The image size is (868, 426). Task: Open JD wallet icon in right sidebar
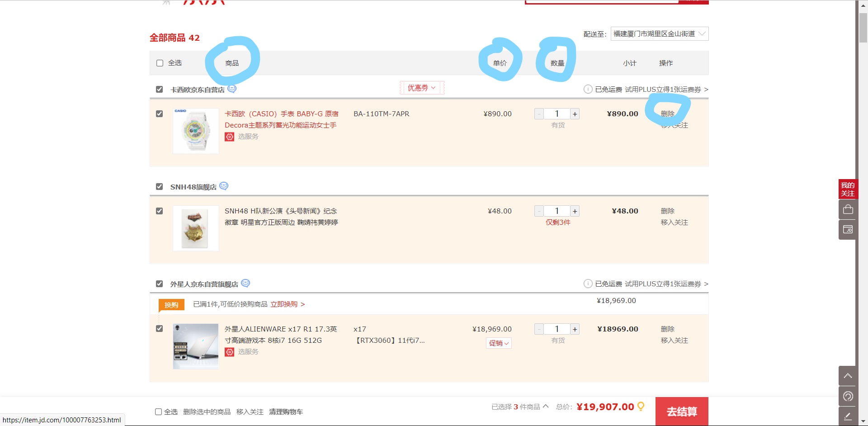pyautogui.click(x=848, y=230)
